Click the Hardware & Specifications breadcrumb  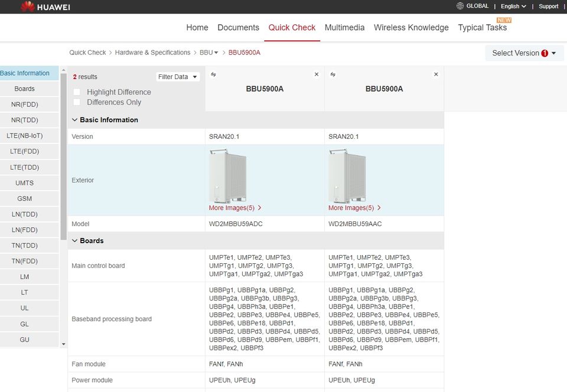pyautogui.click(x=152, y=53)
